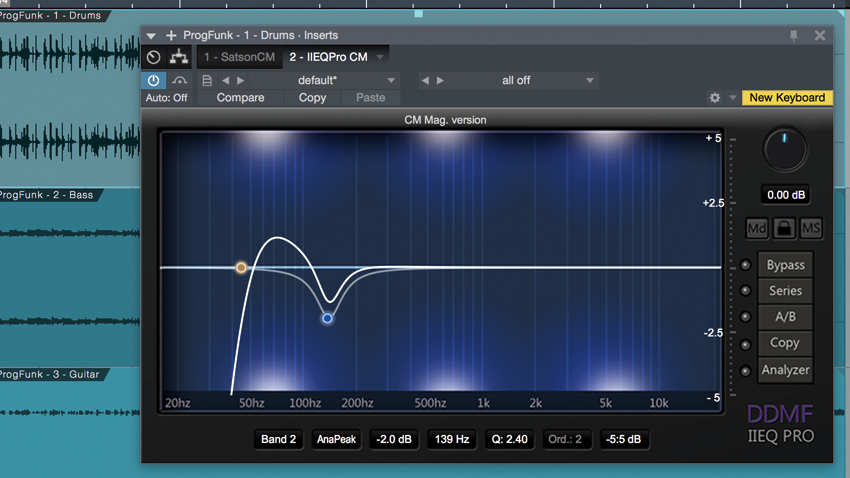
Task: Toggle the indicator next to Analyzer
Action: tap(745, 371)
